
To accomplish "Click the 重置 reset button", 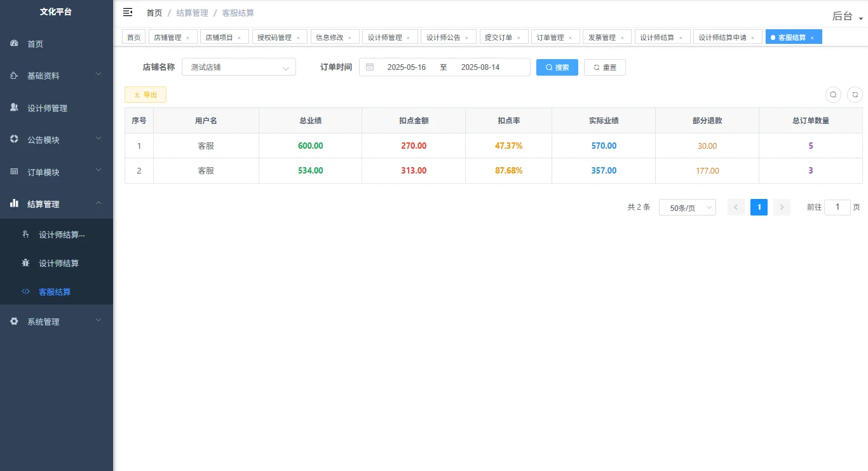I will click(604, 67).
